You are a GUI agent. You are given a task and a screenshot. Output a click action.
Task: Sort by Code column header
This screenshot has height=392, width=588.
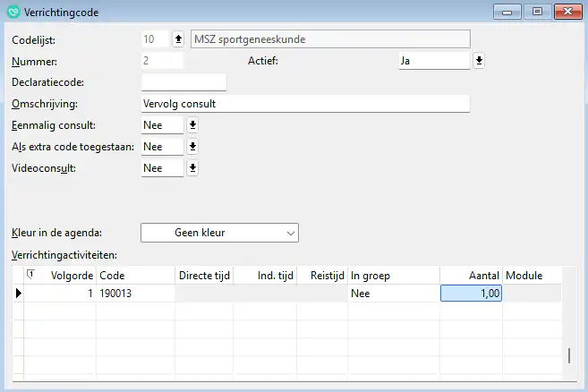click(x=135, y=276)
